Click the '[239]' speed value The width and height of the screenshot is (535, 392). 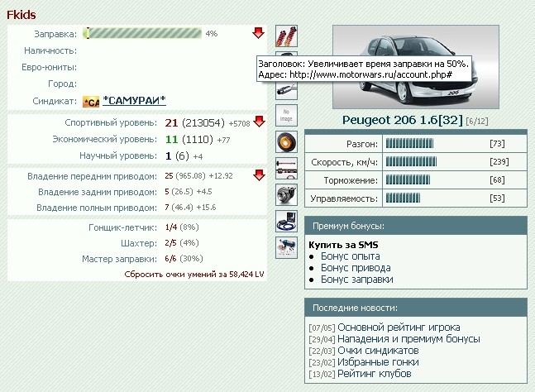pos(499,162)
